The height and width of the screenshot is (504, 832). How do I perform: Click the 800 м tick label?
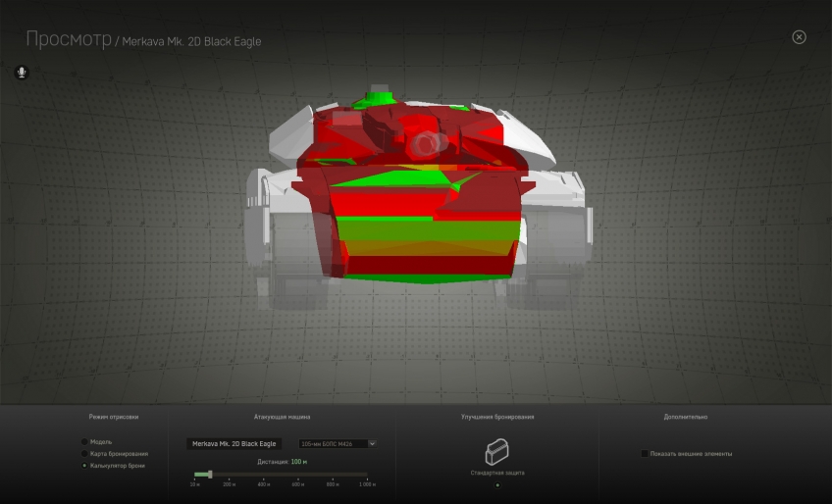tap(333, 483)
